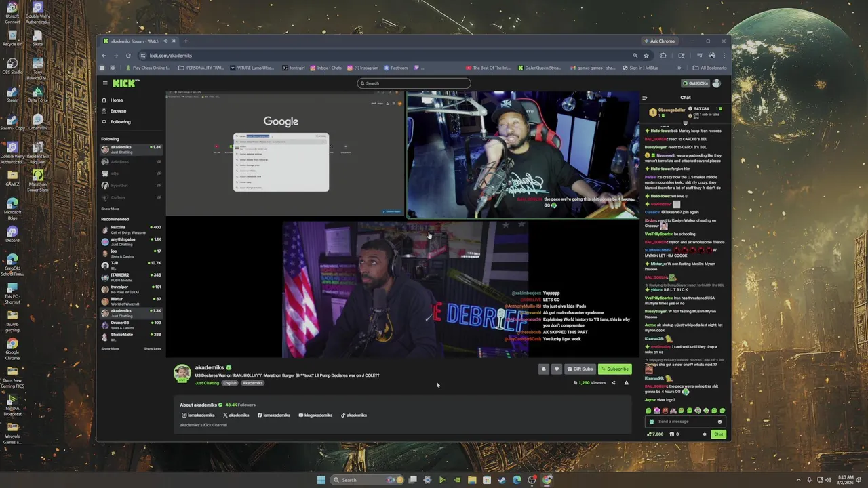Screen dimensions: 868x488
Task: Click the share stream icon
Action: (x=613, y=383)
